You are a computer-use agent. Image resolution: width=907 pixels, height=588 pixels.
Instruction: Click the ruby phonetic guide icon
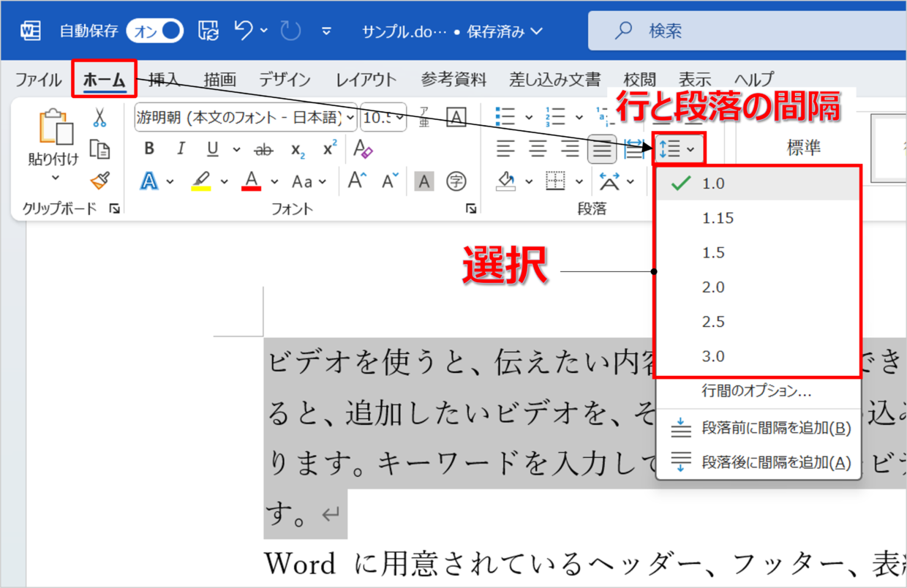pos(424,117)
